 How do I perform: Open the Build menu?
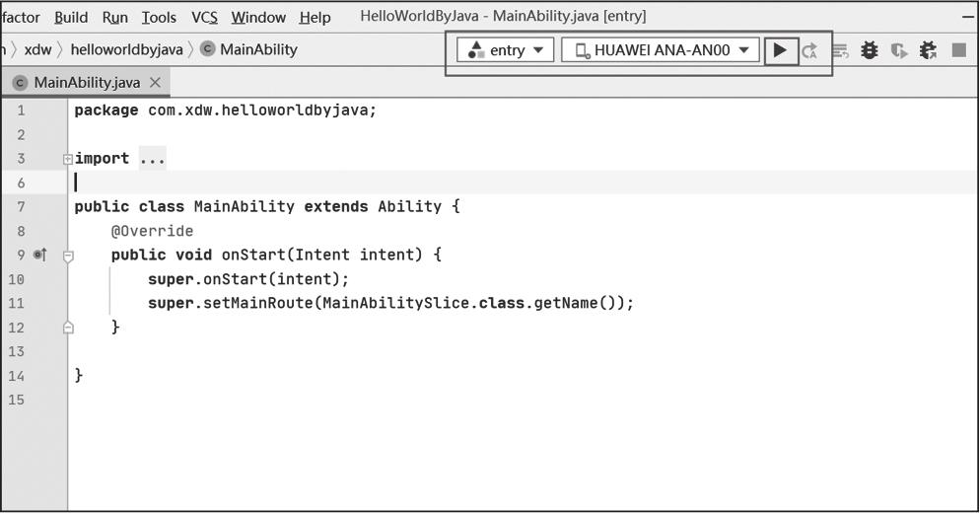(71, 18)
